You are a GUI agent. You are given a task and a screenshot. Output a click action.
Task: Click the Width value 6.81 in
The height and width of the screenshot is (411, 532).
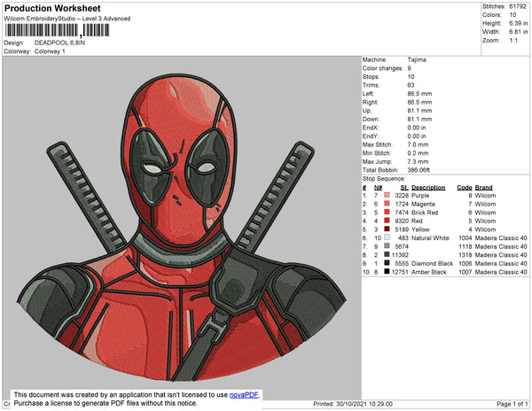(518, 32)
